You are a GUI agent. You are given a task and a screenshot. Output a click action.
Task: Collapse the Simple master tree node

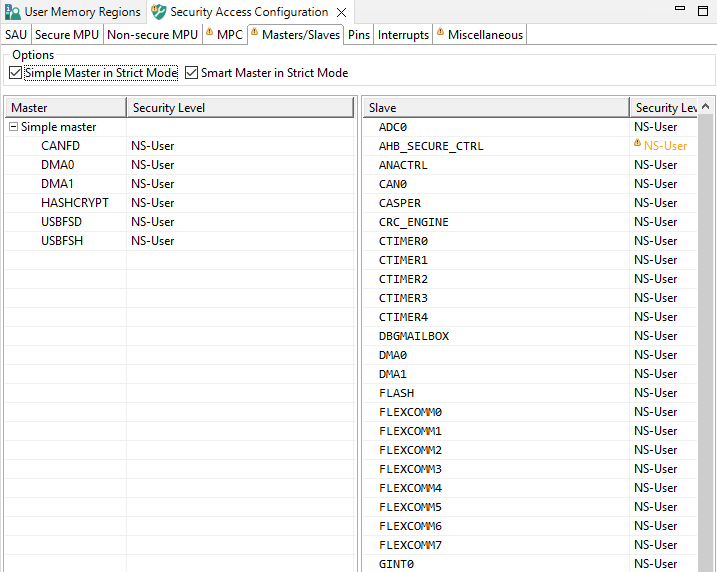[13, 127]
